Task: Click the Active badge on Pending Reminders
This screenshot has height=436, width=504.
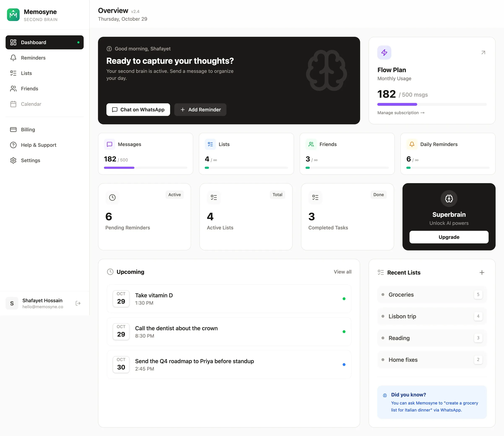Action: pyautogui.click(x=175, y=195)
